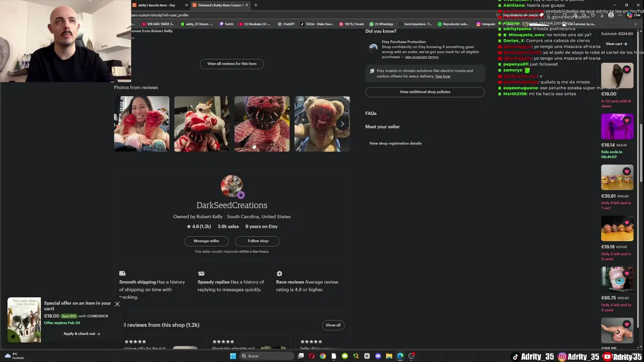Click View cart in sidebar
The image size is (644, 362).
tap(616, 44)
